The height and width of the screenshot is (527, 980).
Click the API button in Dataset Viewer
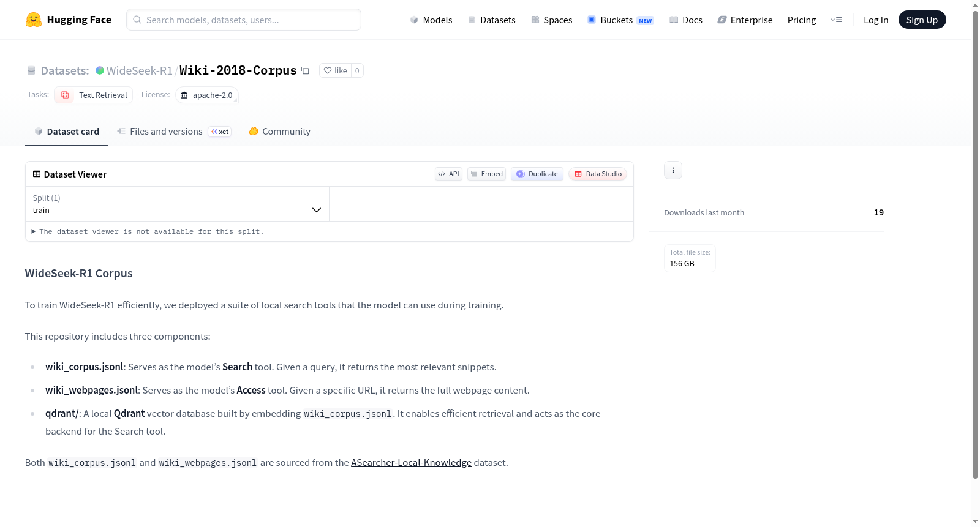pyautogui.click(x=448, y=174)
